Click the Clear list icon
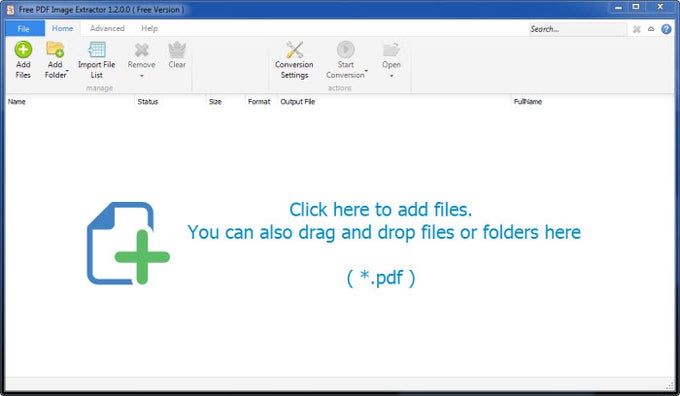Screen dimensions: 680x396 point(177,50)
